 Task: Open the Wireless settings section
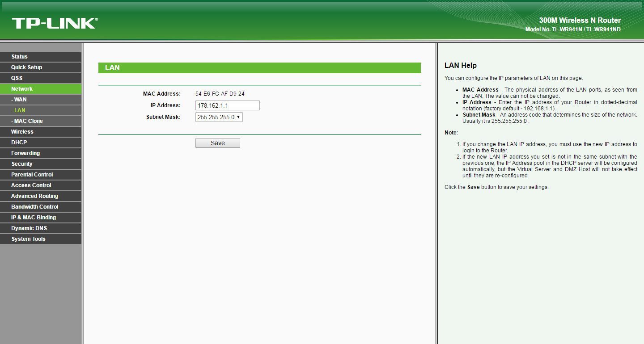[x=41, y=132]
